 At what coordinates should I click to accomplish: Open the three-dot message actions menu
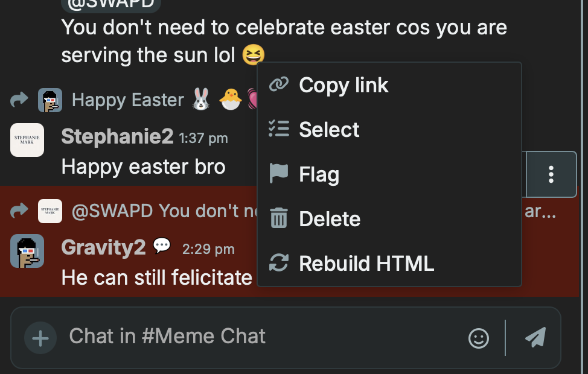click(551, 174)
